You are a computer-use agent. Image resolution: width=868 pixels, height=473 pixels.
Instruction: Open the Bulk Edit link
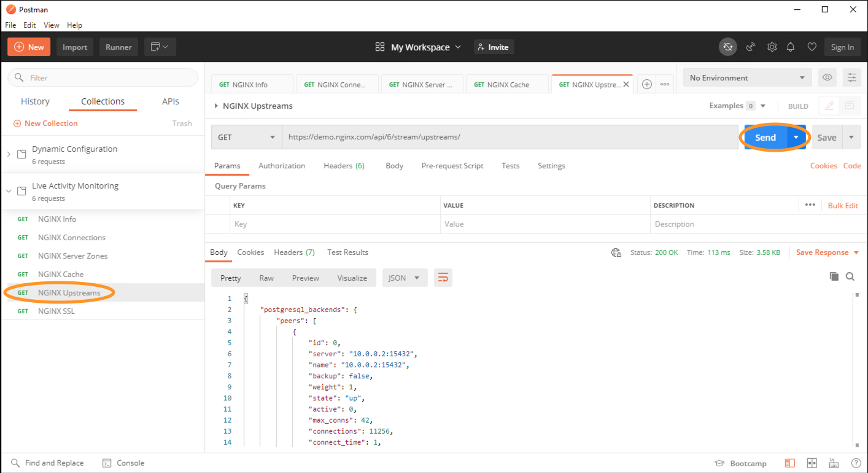click(843, 205)
